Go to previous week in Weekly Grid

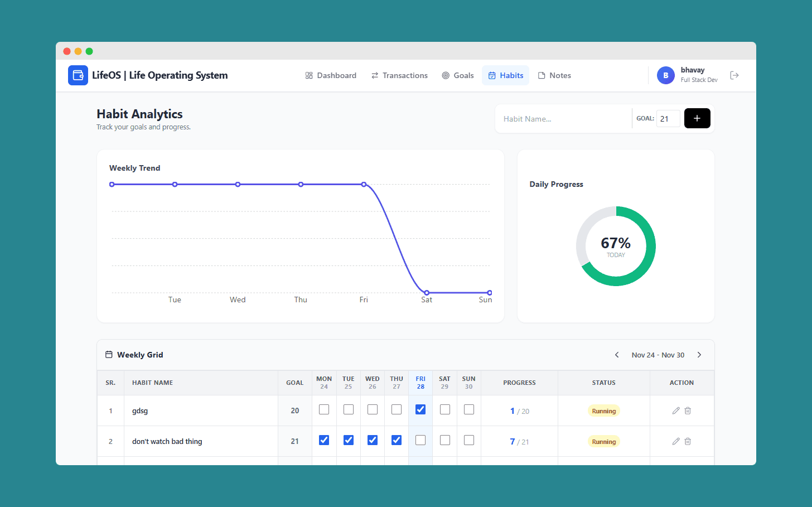tap(617, 355)
